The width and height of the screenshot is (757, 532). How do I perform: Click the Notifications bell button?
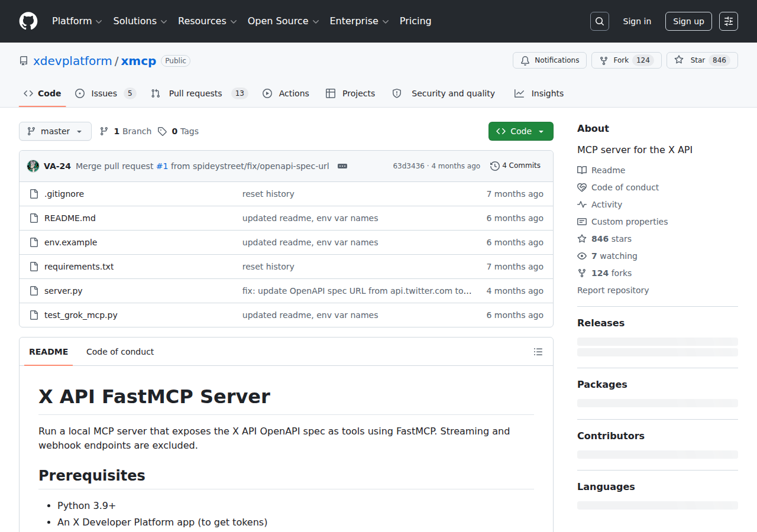coord(550,60)
